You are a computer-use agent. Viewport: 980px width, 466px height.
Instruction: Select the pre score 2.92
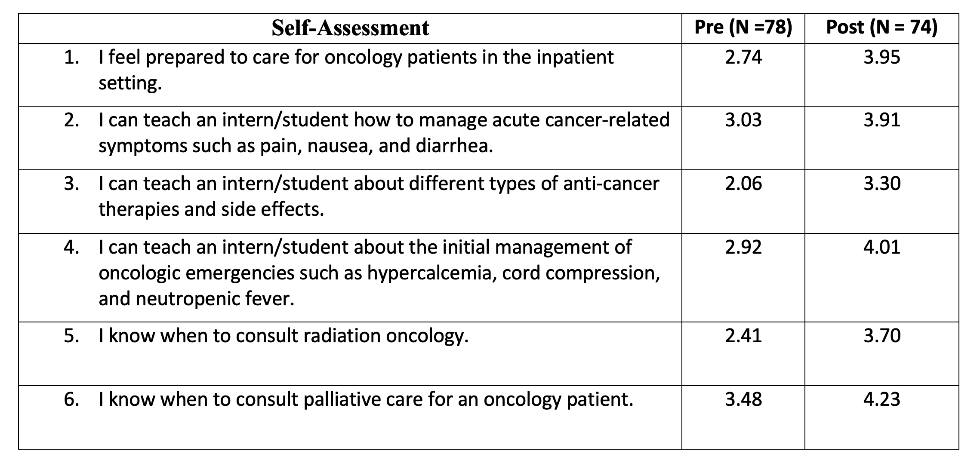coord(743,247)
